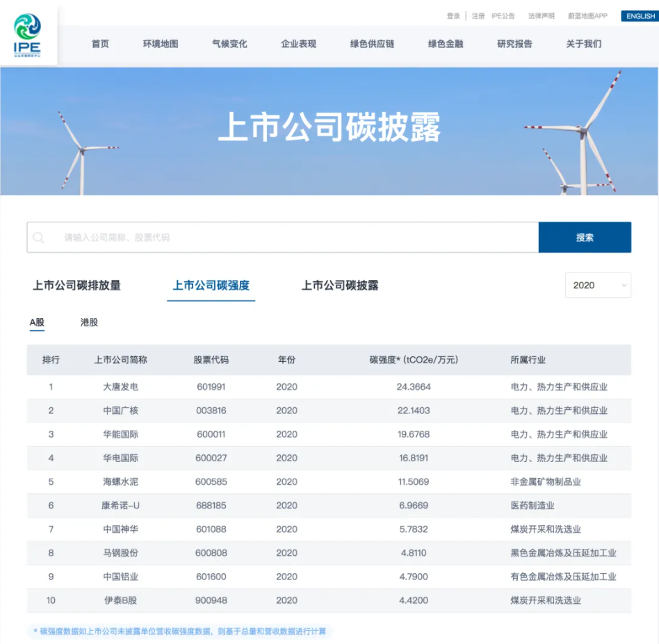
Task: Click stock code 601991
Action: tap(211, 387)
